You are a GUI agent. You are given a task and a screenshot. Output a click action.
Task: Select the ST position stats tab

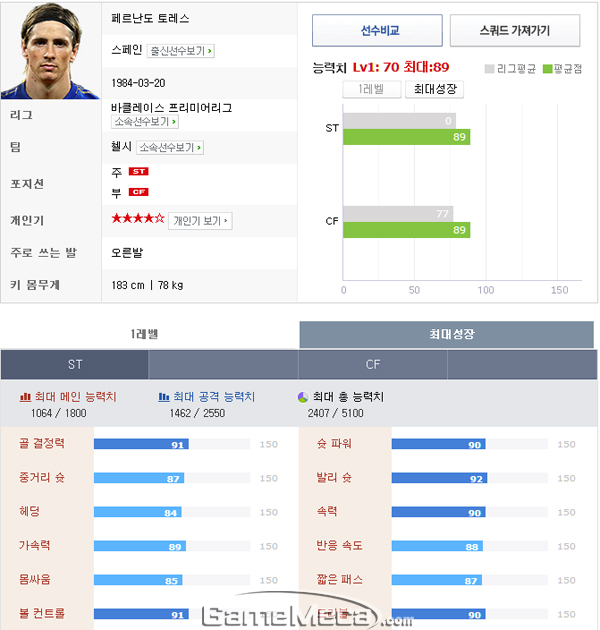(75, 364)
